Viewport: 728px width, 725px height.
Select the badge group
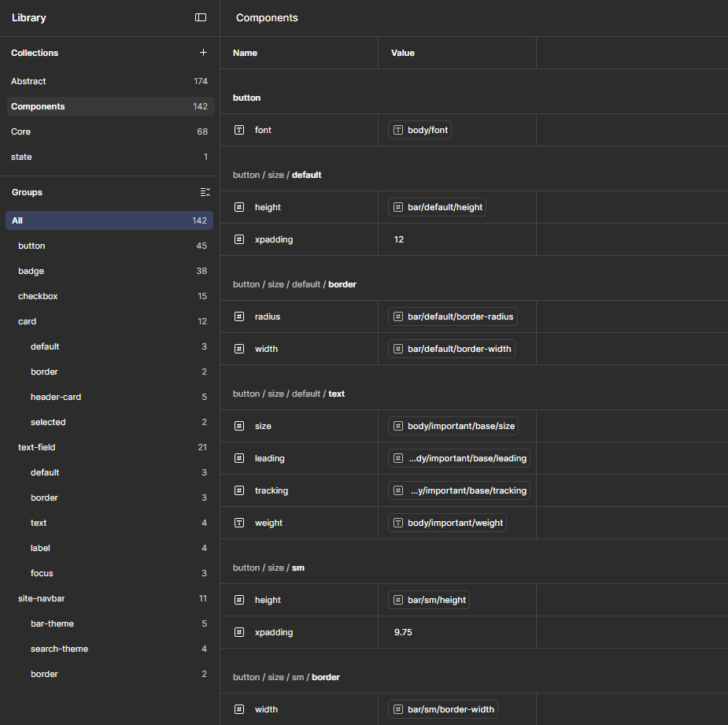pyautogui.click(x=109, y=271)
